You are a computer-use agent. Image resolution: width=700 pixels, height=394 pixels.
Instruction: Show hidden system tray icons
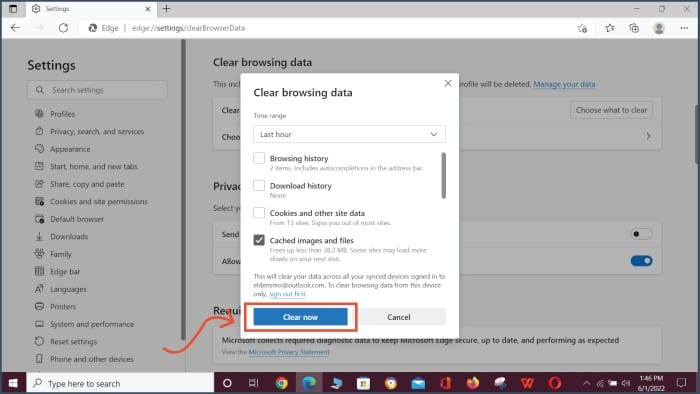click(x=587, y=383)
